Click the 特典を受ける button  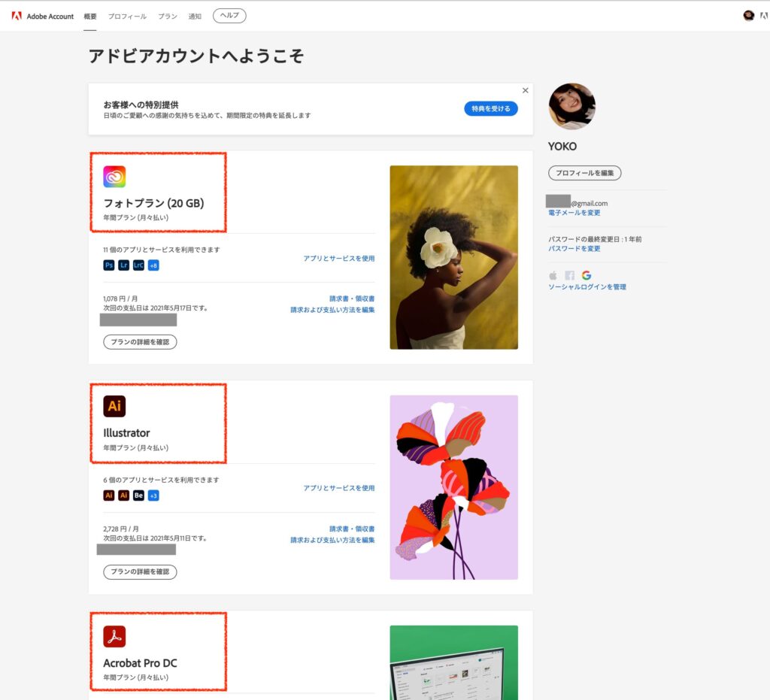point(490,108)
